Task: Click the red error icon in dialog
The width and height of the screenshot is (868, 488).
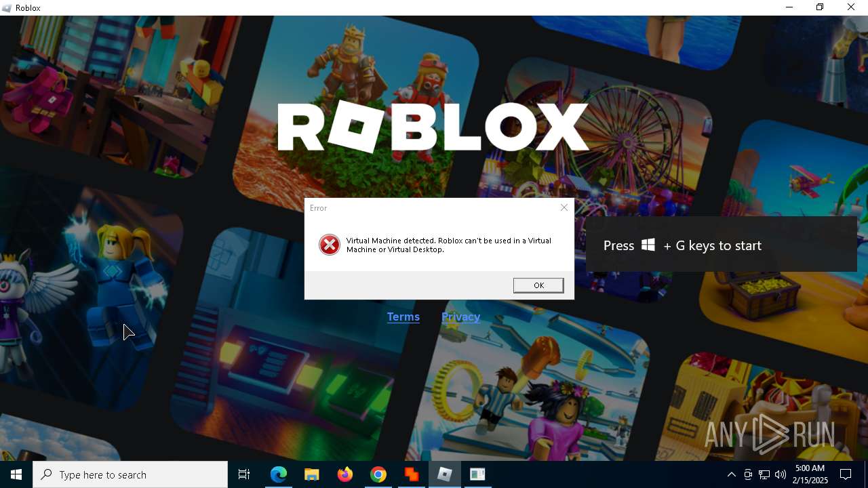Action: click(x=330, y=245)
